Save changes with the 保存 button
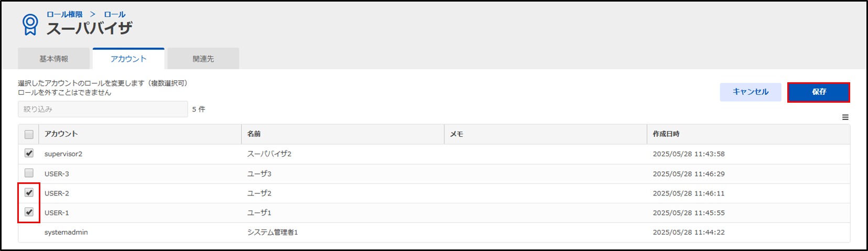 (819, 92)
